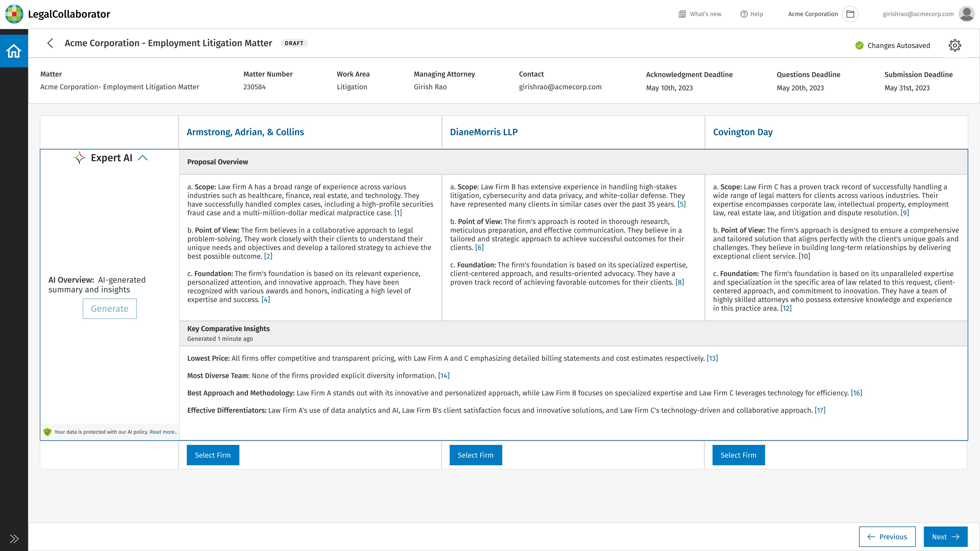Click citation [13] in Lowest Price insight
Screen dimensions: 980x551
[712, 358]
